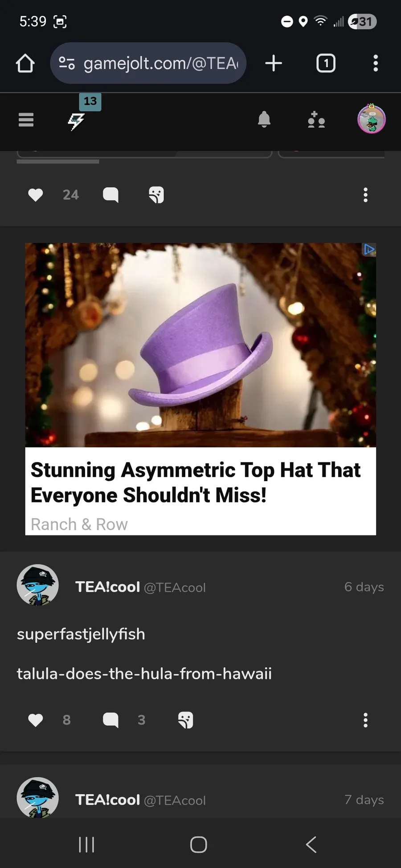
Task: Open a new browser tab
Action: pyautogui.click(x=274, y=63)
